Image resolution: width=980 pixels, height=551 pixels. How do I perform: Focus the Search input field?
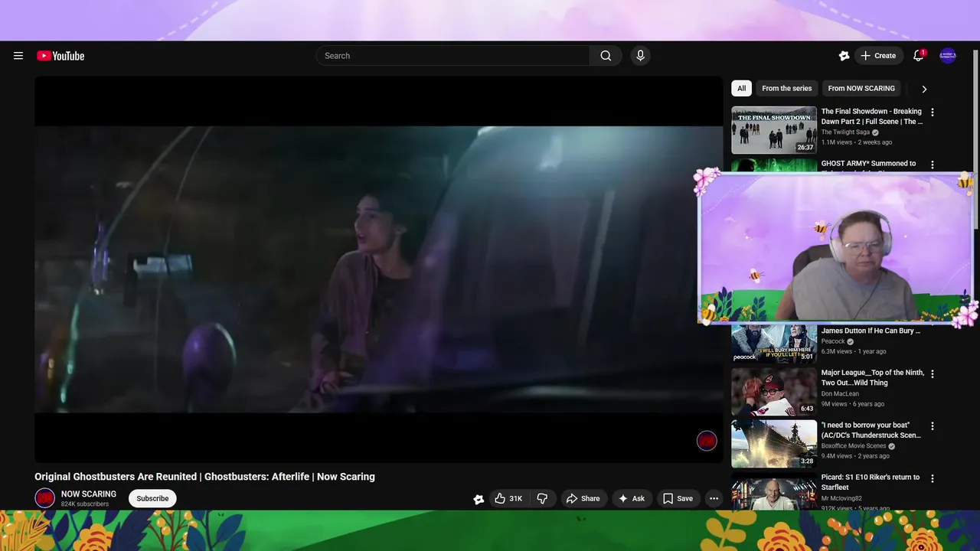tap(453, 56)
